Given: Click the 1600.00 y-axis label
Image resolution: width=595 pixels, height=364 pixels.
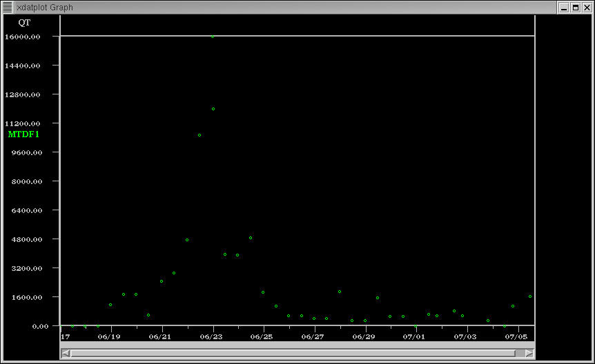Looking at the screenshot, I should click(26, 298).
